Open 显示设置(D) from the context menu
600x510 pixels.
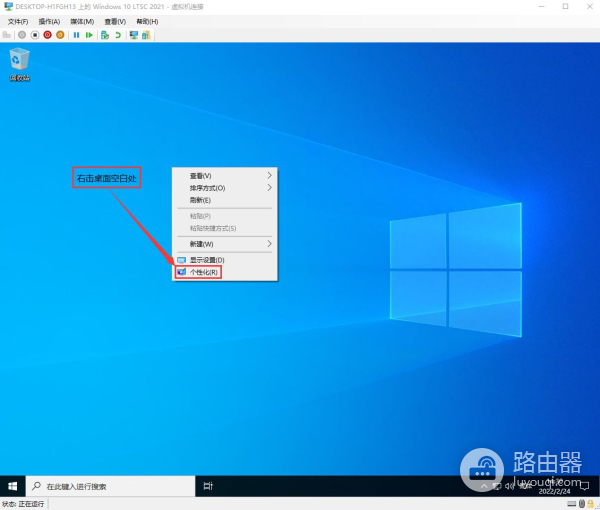(225, 260)
